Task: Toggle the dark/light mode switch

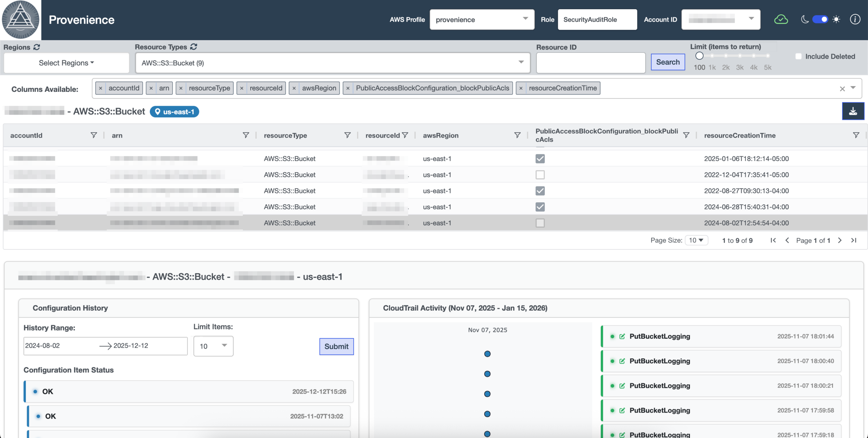Action: point(820,20)
